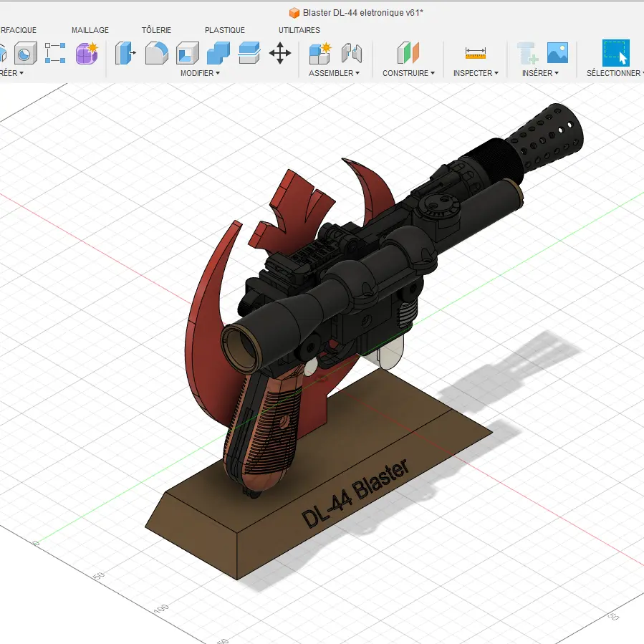Switch to the TÔLERIE tab

point(156,30)
